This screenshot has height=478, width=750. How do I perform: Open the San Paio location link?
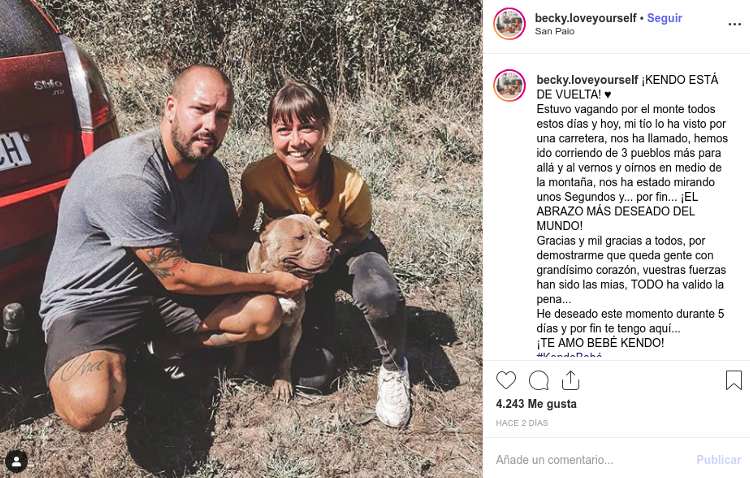pos(554,31)
